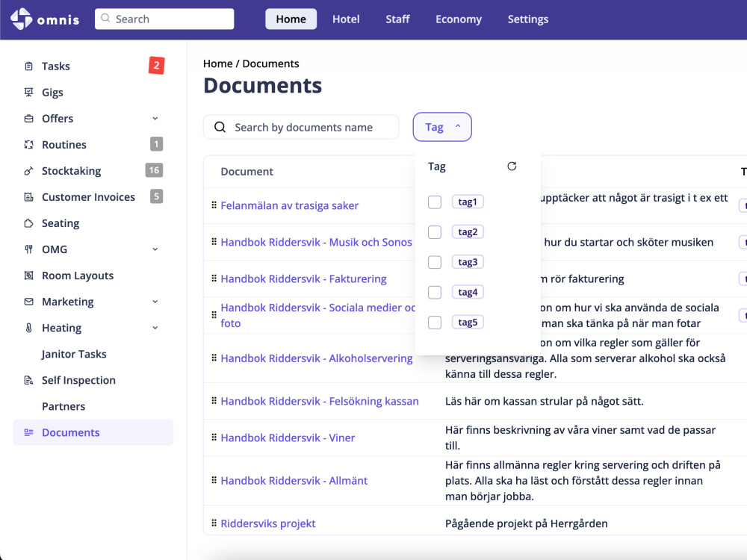The width and height of the screenshot is (747, 560).
Task: Click the omnis logo icon
Action: [x=21, y=19]
